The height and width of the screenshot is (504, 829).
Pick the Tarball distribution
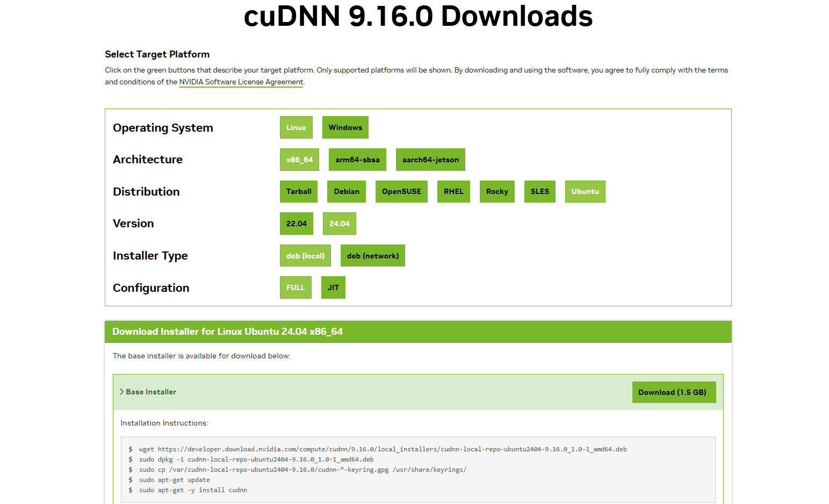[x=299, y=191]
